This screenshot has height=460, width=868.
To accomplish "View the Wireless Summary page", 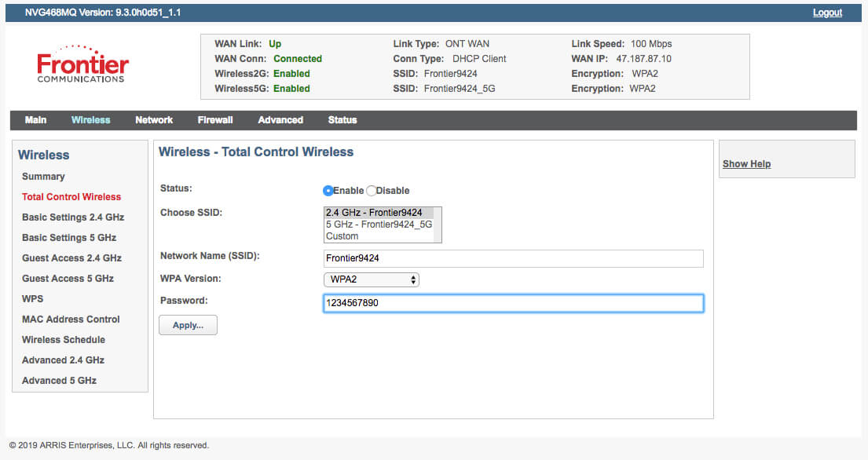I will tap(43, 177).
